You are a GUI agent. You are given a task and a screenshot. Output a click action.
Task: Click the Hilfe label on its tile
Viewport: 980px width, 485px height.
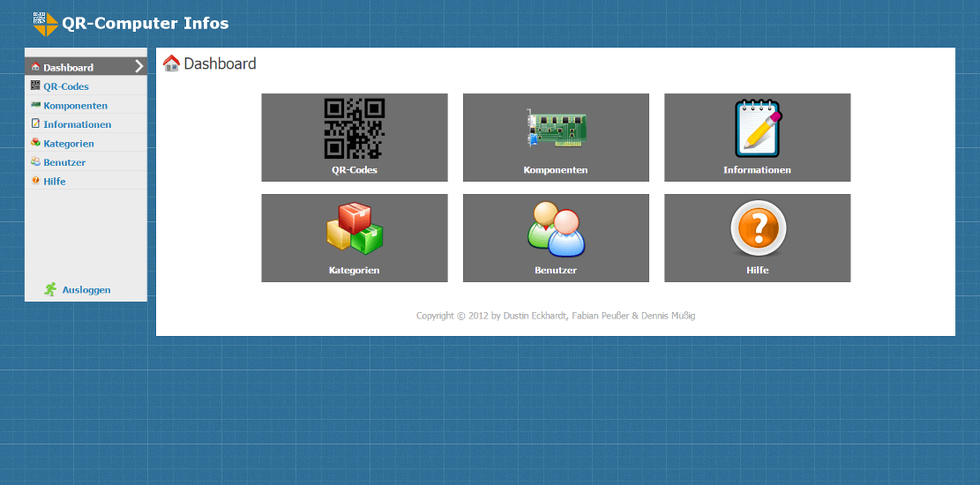tap(758, 271)
